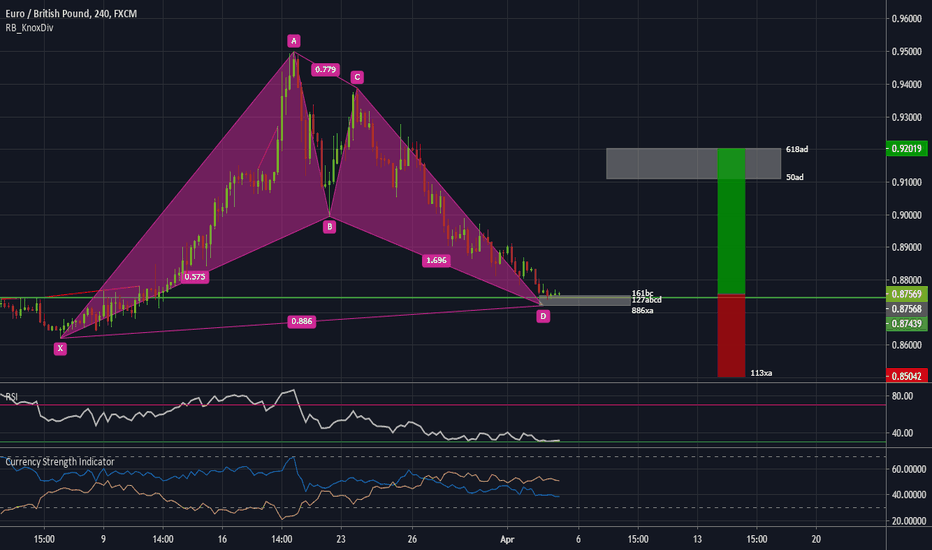Click the 0.87568 grey price tag
The height and width of the screenshot is (550, 932).
click(906, 309)
